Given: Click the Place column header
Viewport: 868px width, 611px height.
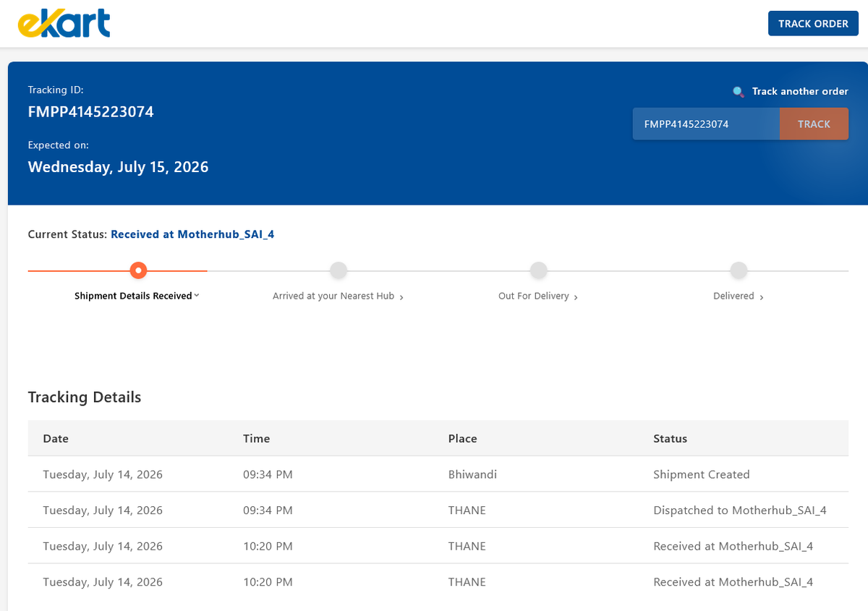Looking at the screenshot, I should 463,438.
